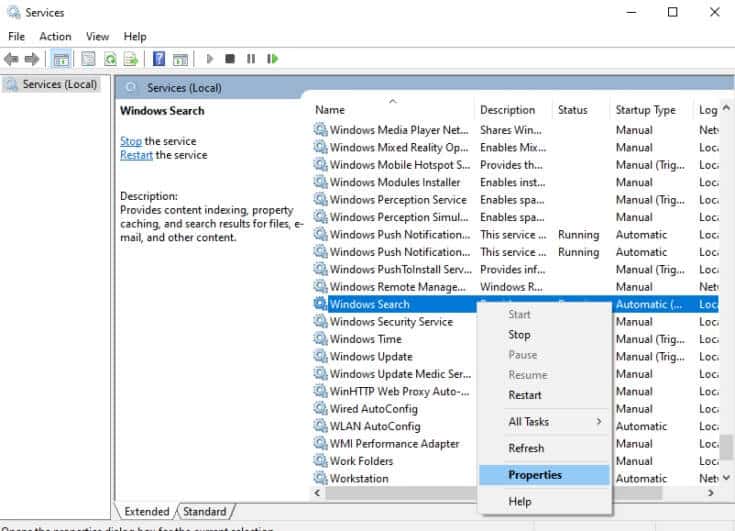Screen dimensions: 735x531
Task: Open the Action menu
Action: tap(55, 37)
